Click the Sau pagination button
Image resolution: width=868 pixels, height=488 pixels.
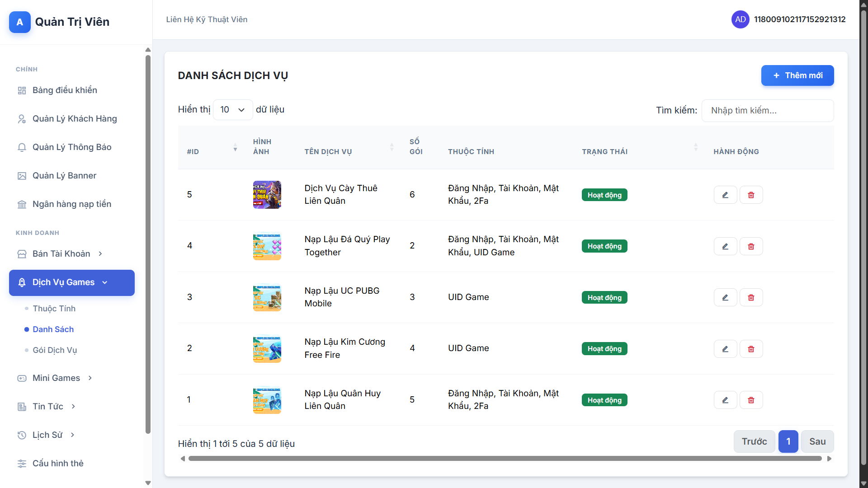(x=817, y=441)
